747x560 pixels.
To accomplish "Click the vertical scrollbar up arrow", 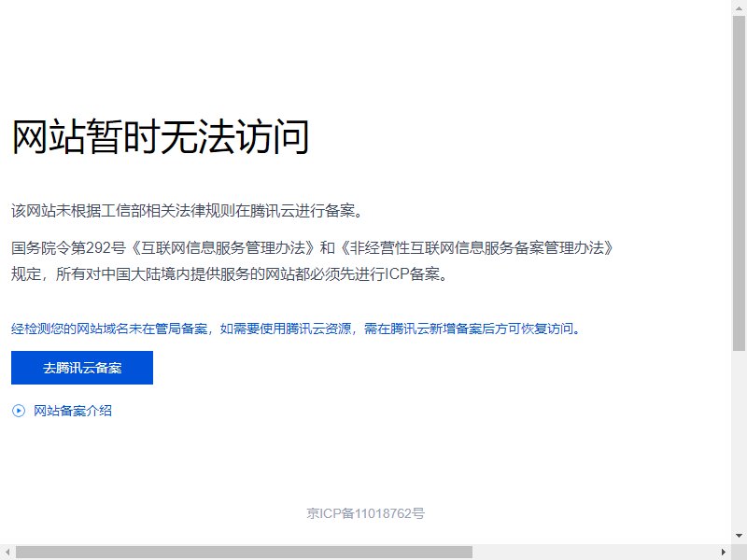I will 739,7.
